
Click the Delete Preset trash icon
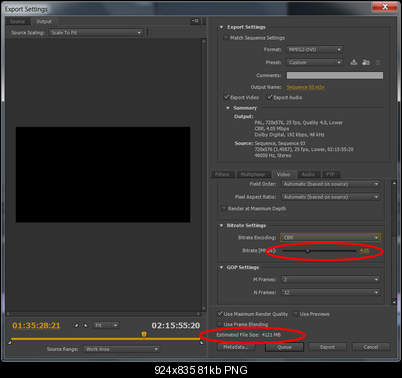click(378, 62)
